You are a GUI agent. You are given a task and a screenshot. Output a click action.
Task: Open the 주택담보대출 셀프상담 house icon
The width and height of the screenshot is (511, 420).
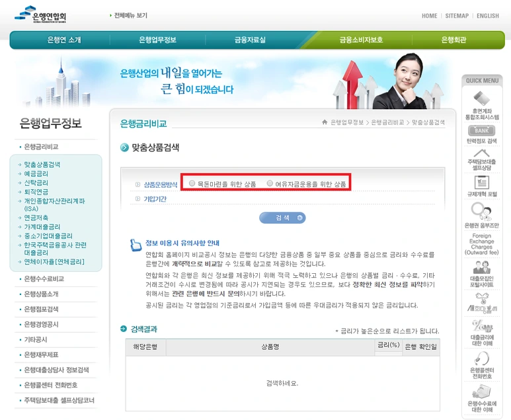[482, 153]
